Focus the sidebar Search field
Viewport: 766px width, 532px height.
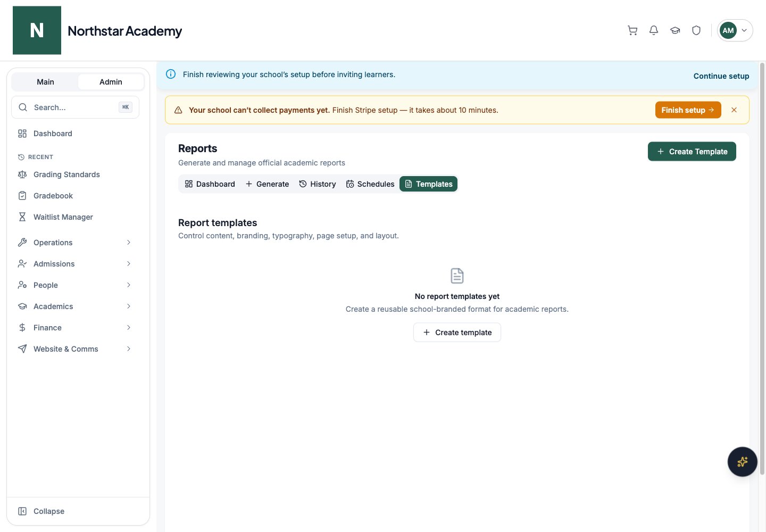75,107
